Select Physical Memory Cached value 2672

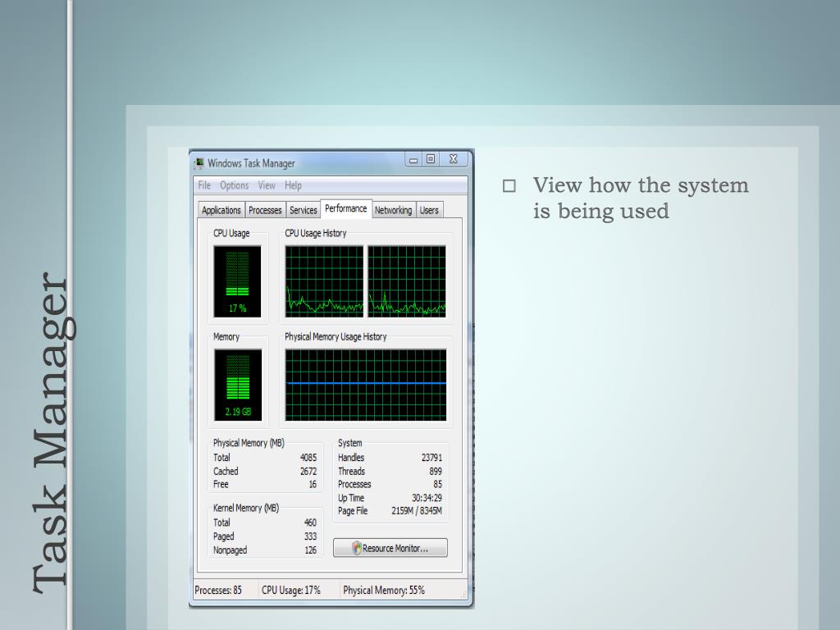coord(308,472)
